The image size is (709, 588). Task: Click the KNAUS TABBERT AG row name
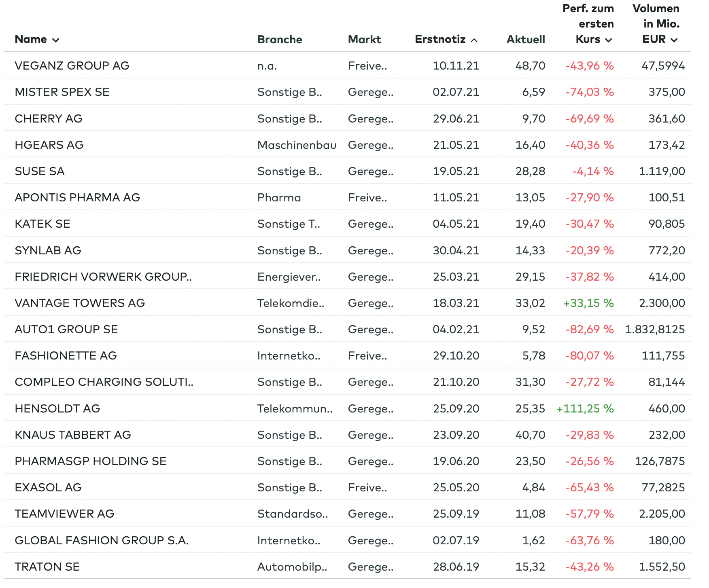click(73, 435)
